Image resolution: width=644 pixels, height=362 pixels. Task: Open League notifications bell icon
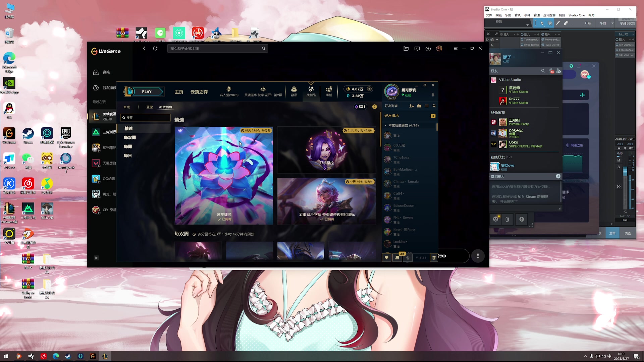pos(433,95)
